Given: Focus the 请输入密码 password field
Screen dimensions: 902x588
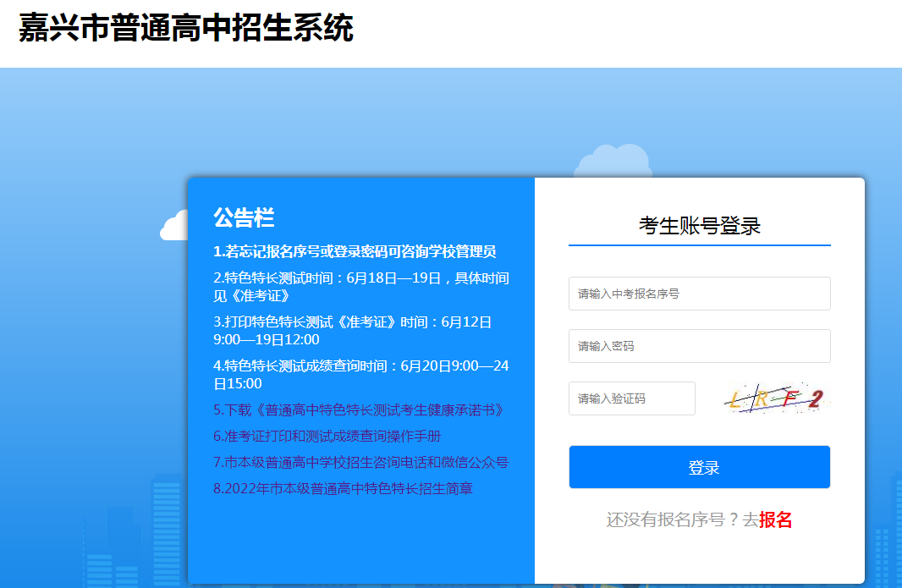Looking at the screenshot, I should pos(699,346).
